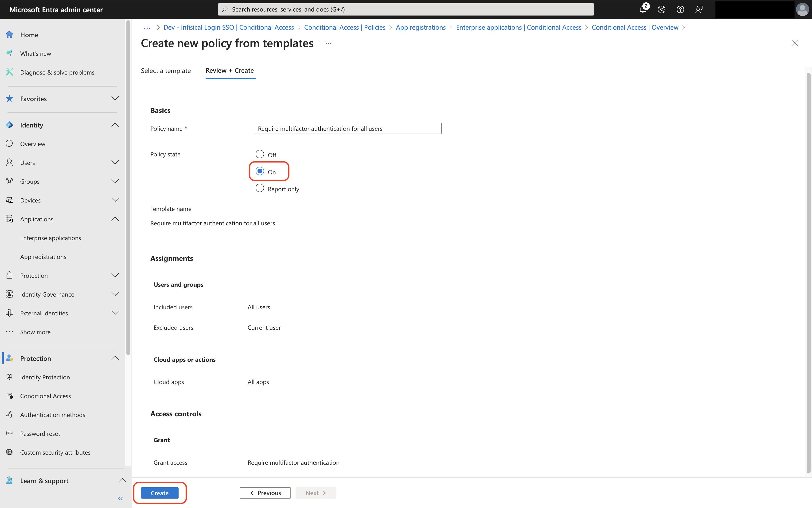This screenshot has width=812, height=508.
Task: Open Conditional Access | Policies breadcrumb
Action: pyautogui.click(x=345, y=27)
